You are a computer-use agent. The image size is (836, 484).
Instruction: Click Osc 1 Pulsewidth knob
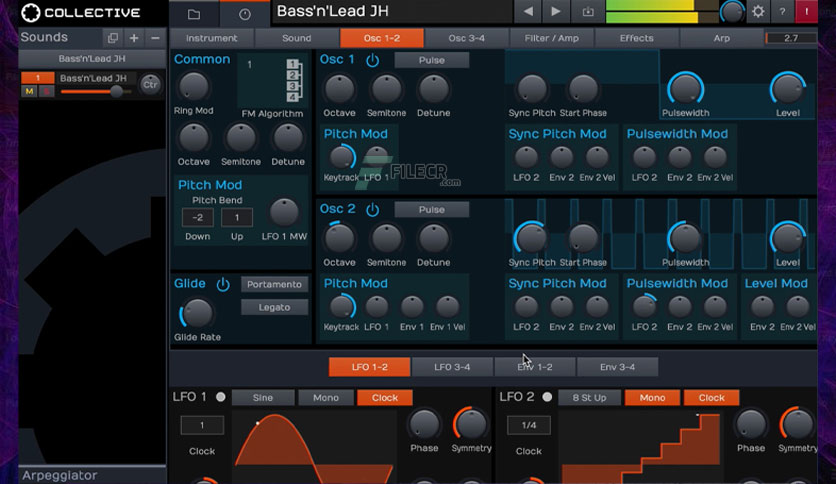686,88
